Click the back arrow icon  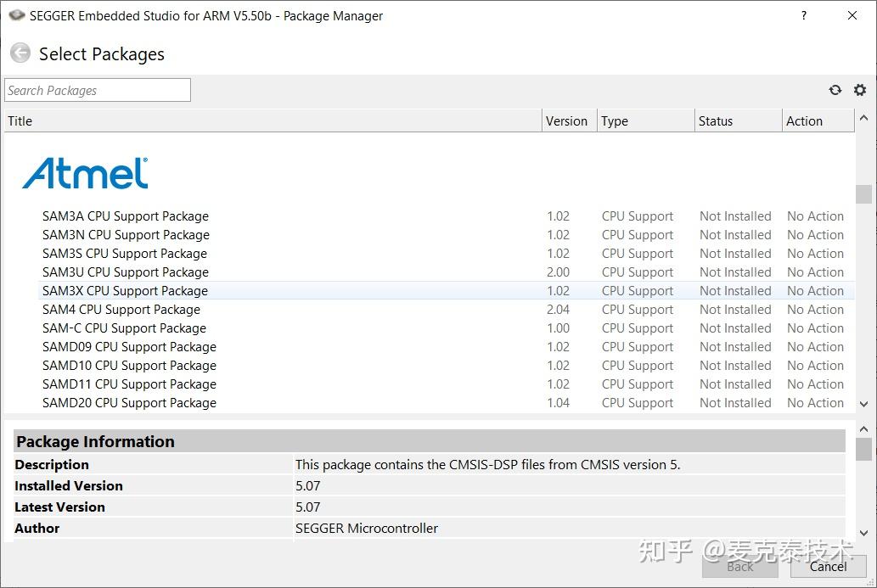click(x=20, y=53)
